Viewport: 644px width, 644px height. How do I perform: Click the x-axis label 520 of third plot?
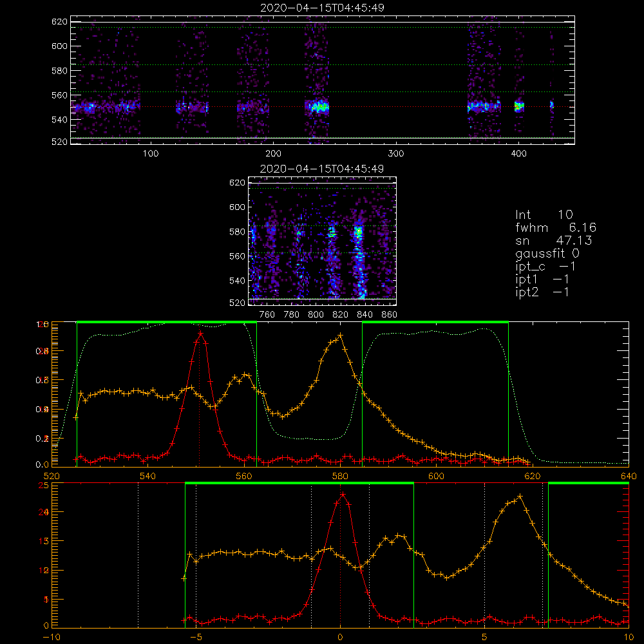click(52, 476)
